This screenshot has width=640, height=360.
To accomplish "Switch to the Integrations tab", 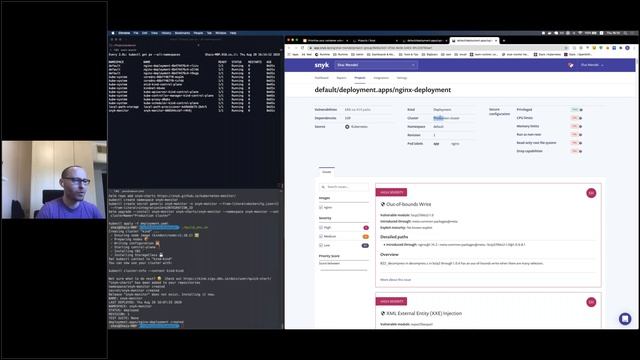I will point(381,78).
